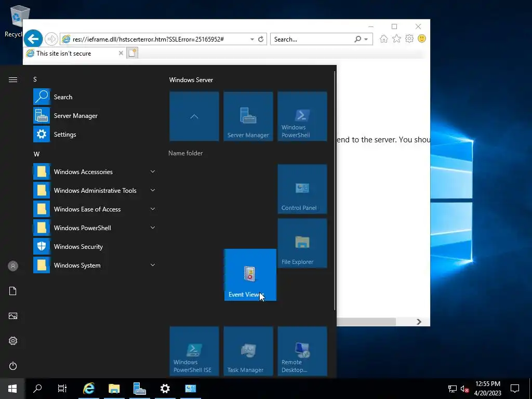
Task: Open Settings from the taskbar
Action: pos(165,389)
